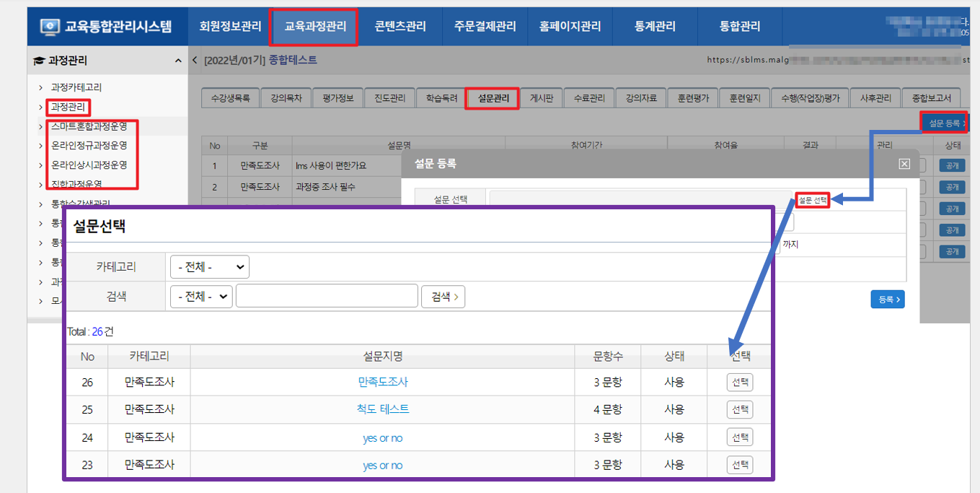This screenshot has width=980, height=493.
Task: Go to the 수강생목록 tab
Action: coord(230,99)
